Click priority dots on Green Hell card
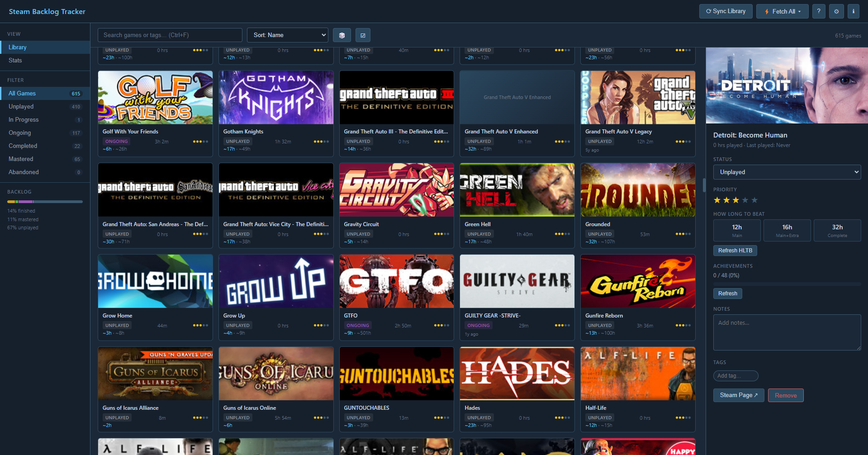Screen dimensions: 868x455 (562, 234)
